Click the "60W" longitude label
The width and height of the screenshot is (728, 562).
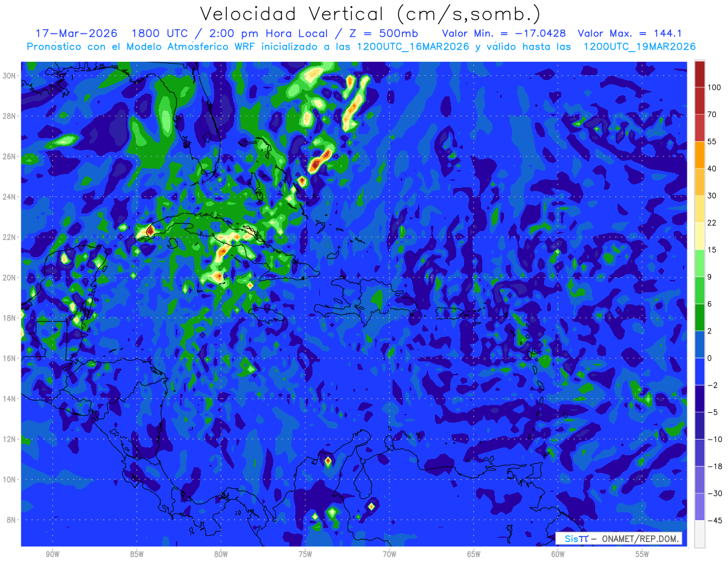pyautogui.click(x=558, y=554)
